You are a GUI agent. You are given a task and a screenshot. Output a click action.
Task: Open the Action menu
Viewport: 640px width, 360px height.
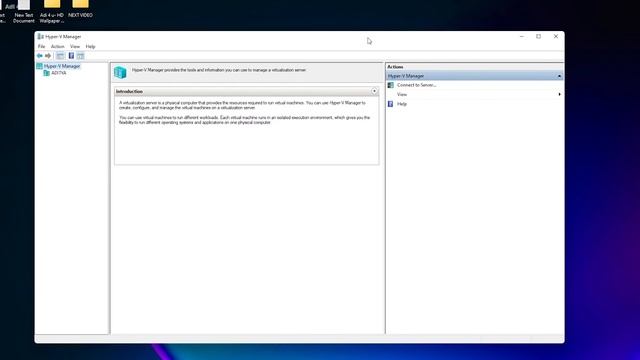tap(58, 47)
